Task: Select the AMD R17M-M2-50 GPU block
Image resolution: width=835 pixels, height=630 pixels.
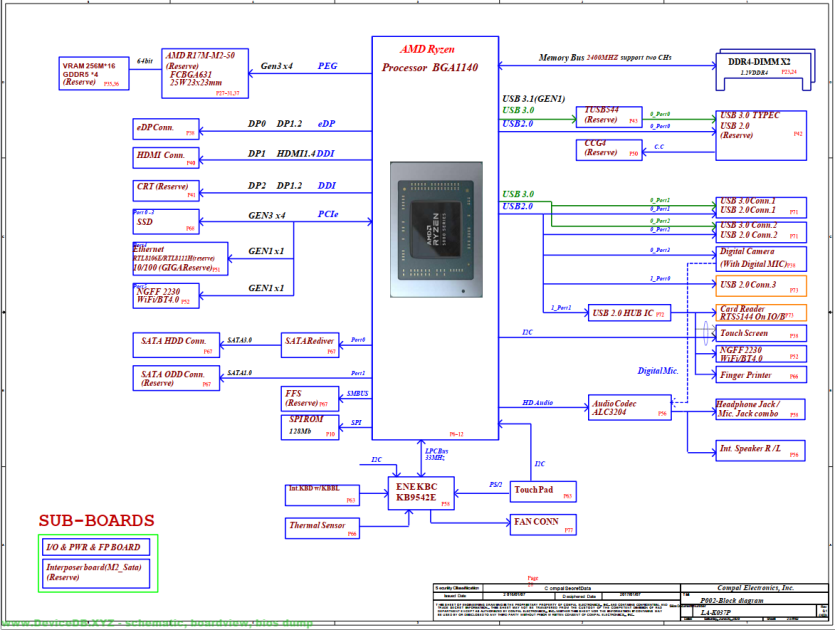Action: [x=205, y=73]
